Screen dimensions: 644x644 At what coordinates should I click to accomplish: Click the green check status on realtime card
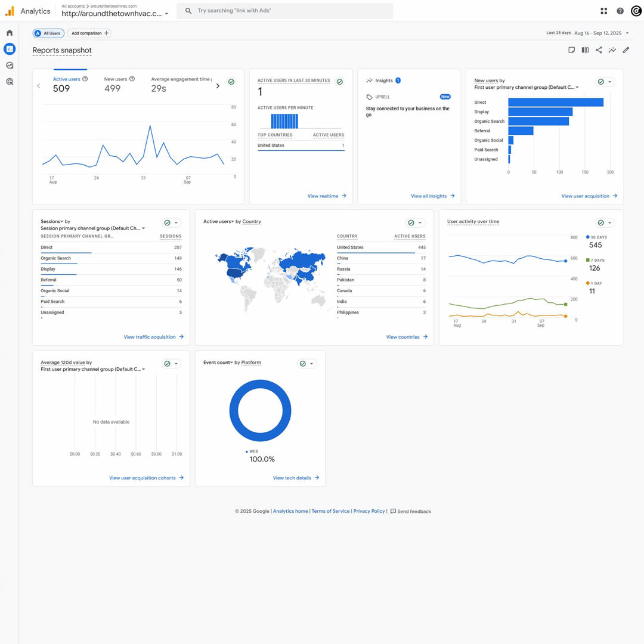[x=340, y=82]
